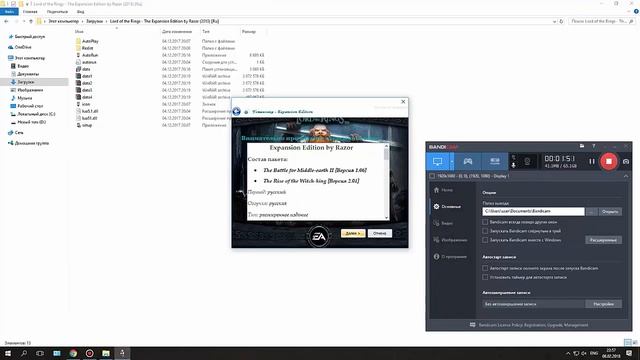This screenshot has height=360, width=640.
Task: Select Bandicam screen recording mode monitor icon
Action: click(438, 162)
